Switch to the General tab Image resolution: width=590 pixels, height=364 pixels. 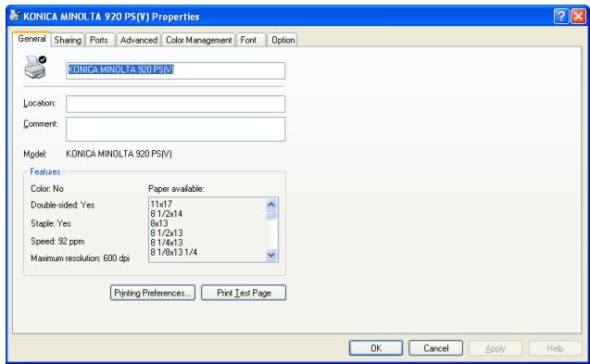[31, 39]
